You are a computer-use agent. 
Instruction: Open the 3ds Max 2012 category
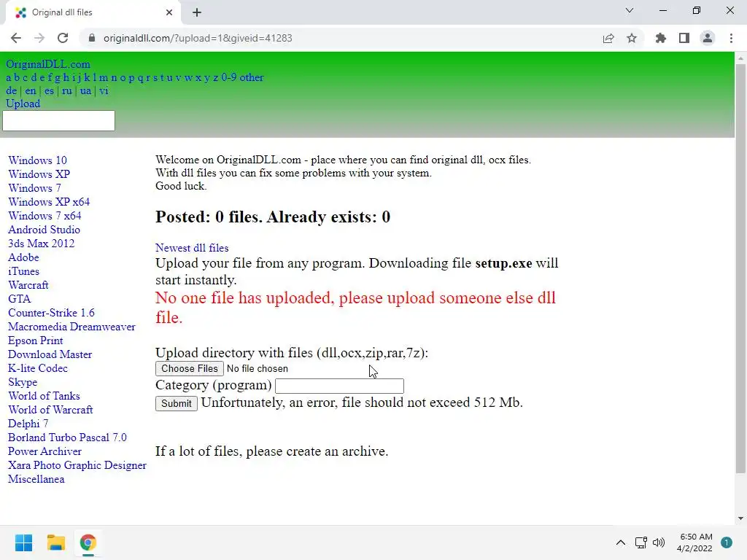(41, 244)
